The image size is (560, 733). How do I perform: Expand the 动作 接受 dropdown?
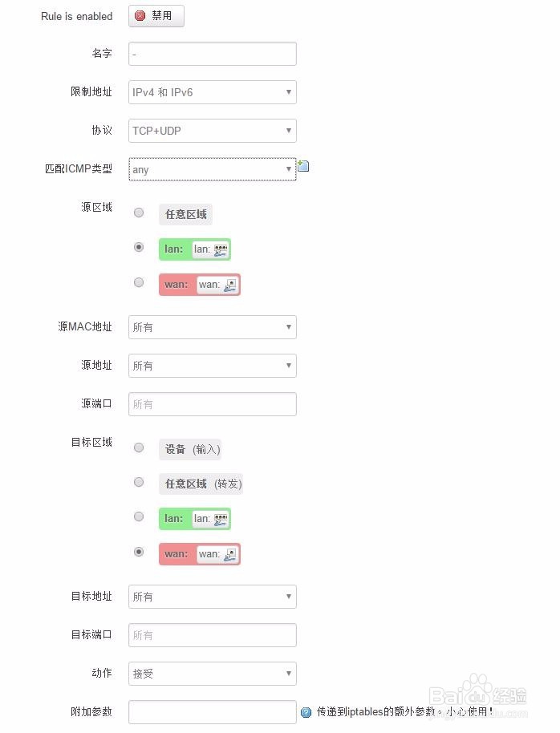pos(213,674)
